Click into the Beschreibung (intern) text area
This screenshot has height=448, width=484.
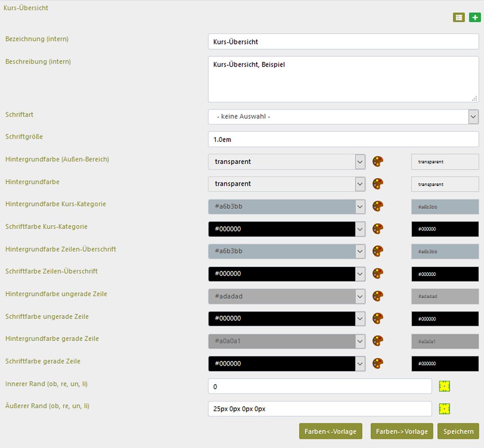pos(343,79)
